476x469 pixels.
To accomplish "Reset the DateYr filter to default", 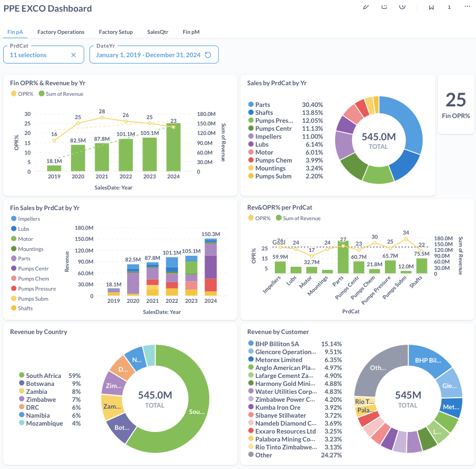I will coord(208,55).
